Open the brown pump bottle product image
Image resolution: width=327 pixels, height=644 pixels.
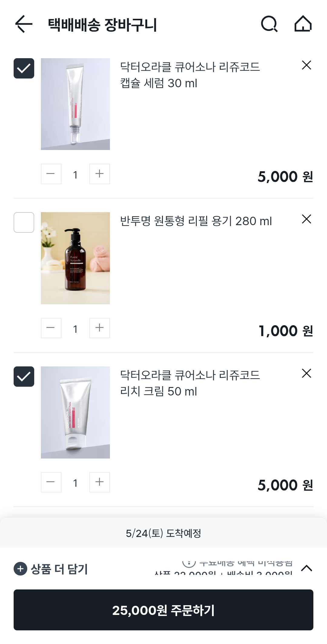point(75,258)
